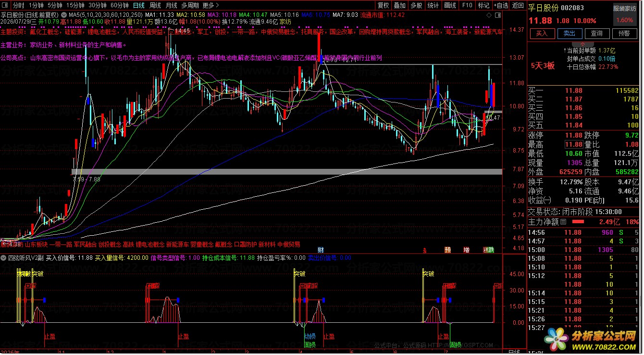Image resolution: width=644 pixels, height=355 pixels.
Task: Click the 流通市值 112.42 label
Action: click(x=383, y=15)
